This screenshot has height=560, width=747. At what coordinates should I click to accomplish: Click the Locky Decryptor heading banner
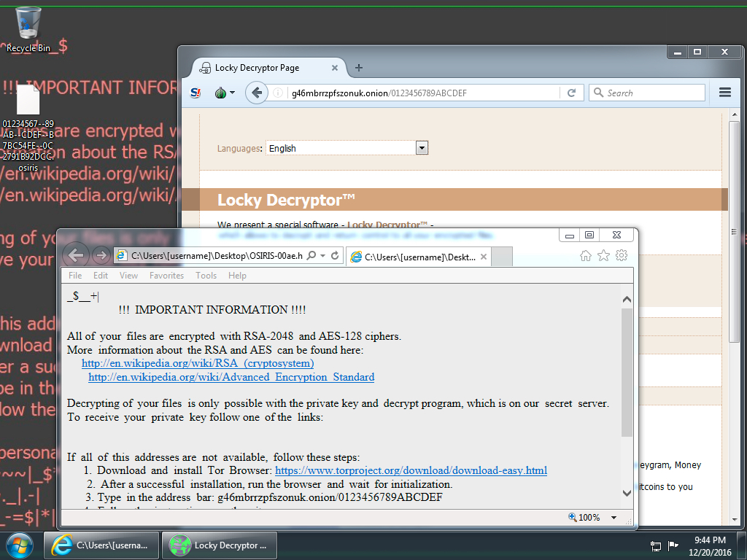[455, 200]
